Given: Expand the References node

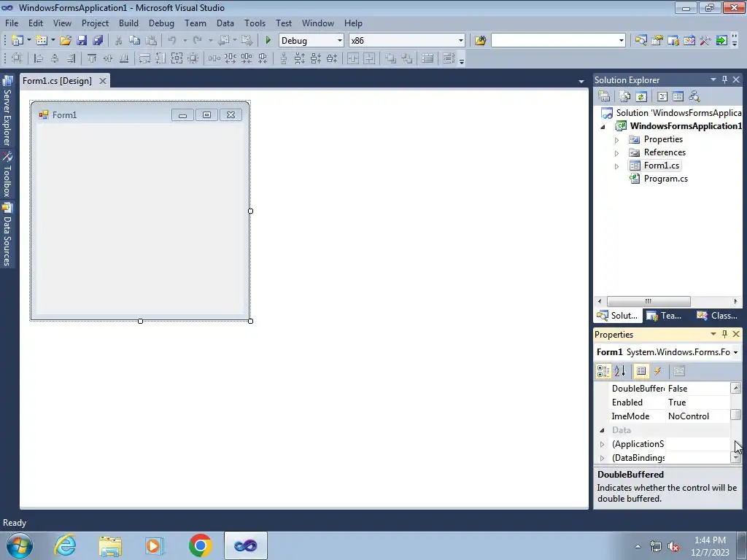Looking at the screenshot, I should click(x=616, y=153).
